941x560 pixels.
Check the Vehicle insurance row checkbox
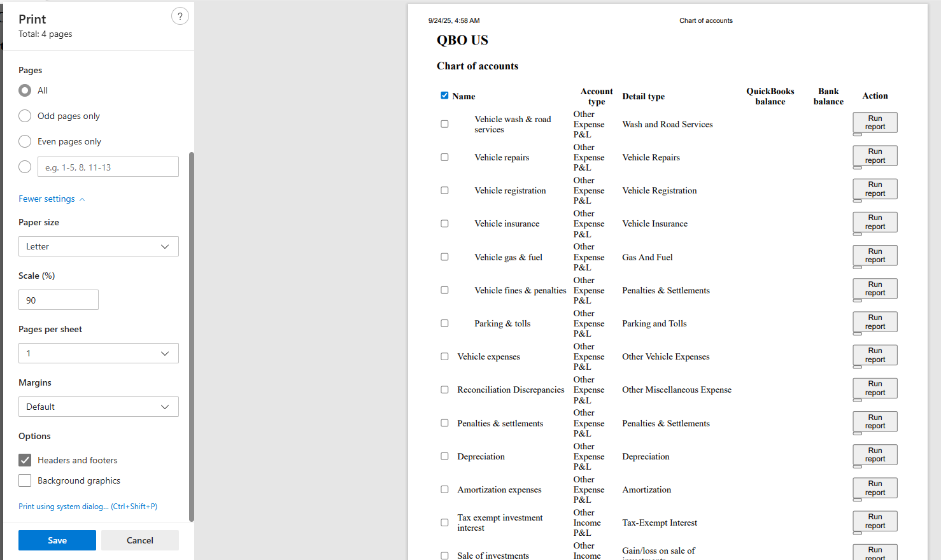[x=444, y=223]
